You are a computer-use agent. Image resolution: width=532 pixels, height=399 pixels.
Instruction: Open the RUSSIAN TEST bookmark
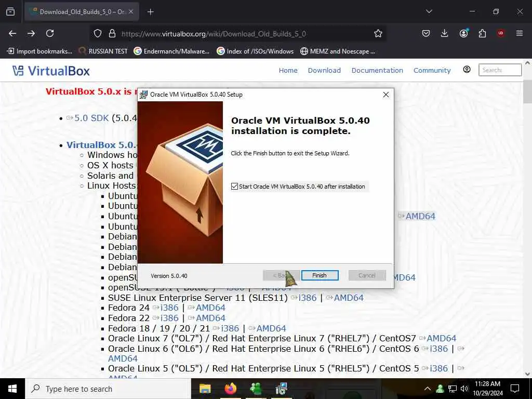point(103,51)
